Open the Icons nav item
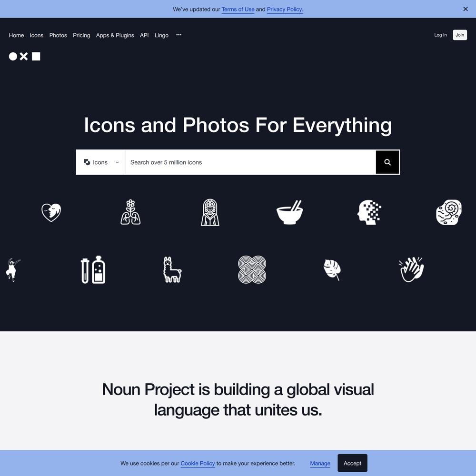The width and height of the screenshot is (476, 476). click(x=37, y=35)
